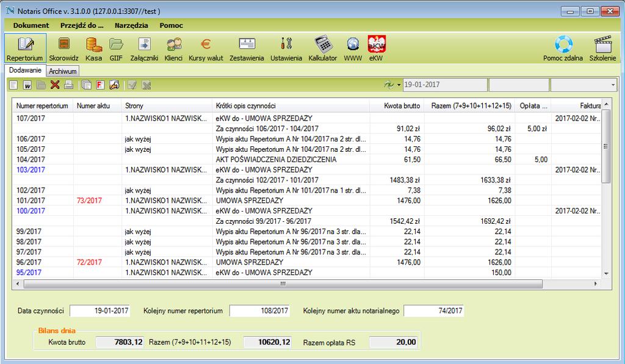The image size is (625, 364).
Task: Expand the refresh icon dropdown arrow
Action: [x=399, y=85]
